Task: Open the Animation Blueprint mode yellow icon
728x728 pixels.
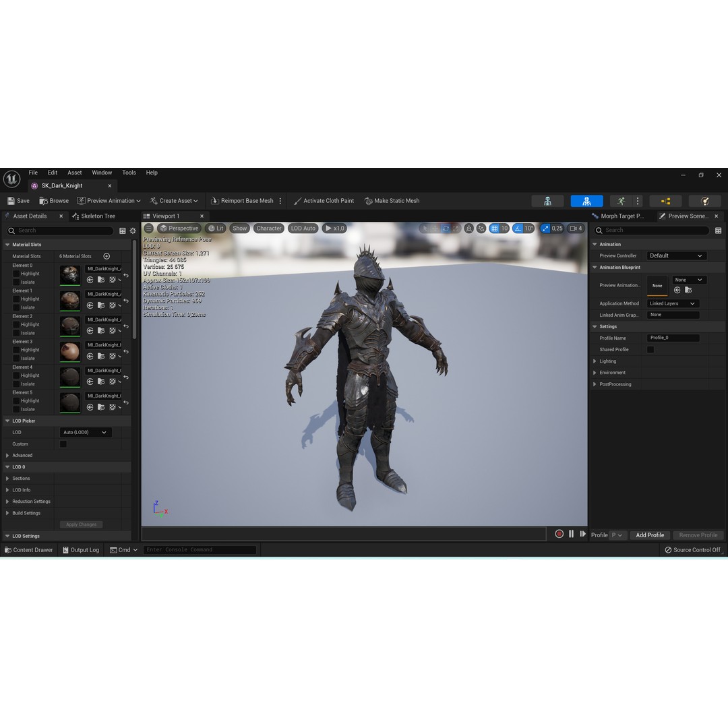Action: point(666,201)
